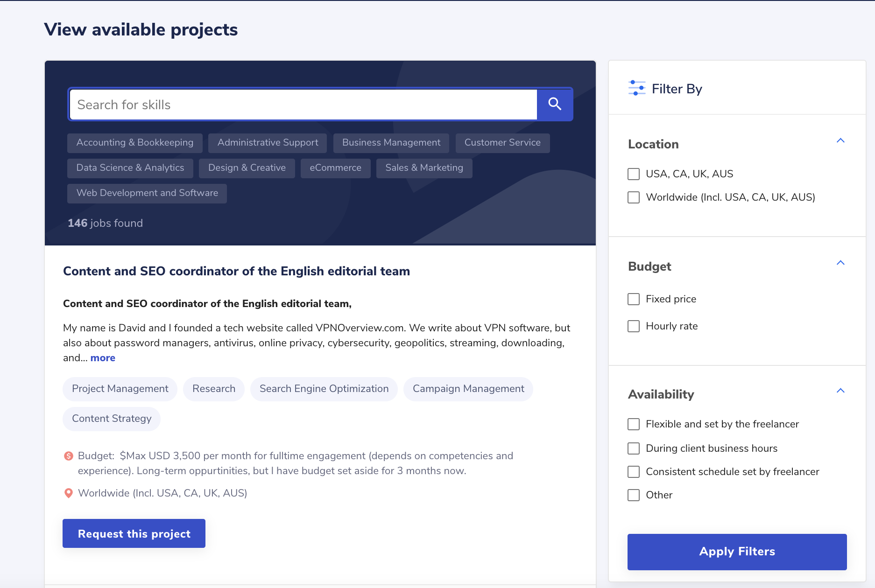875x588 pixels.
Task: Collapse the Budget filter section
Action: (840, 263)
